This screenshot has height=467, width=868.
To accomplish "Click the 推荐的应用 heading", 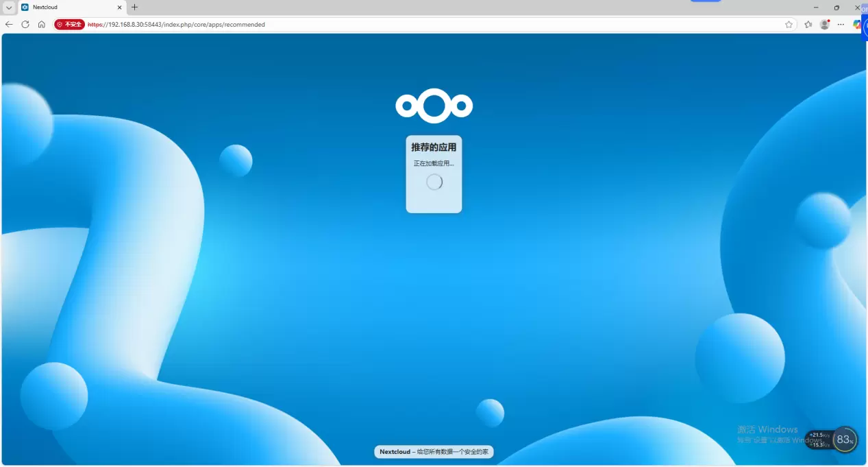I will click(434, 147).
